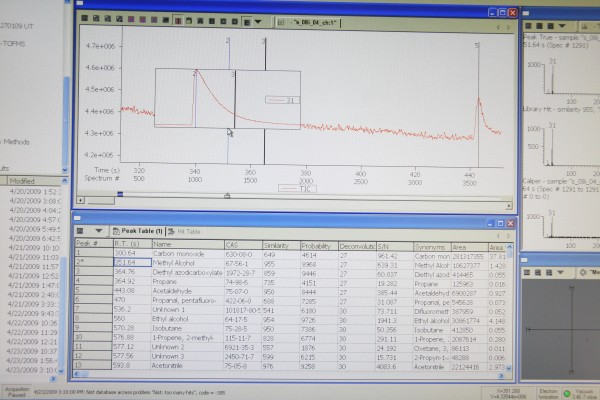Sort by the 'CAS' column header

243,245
